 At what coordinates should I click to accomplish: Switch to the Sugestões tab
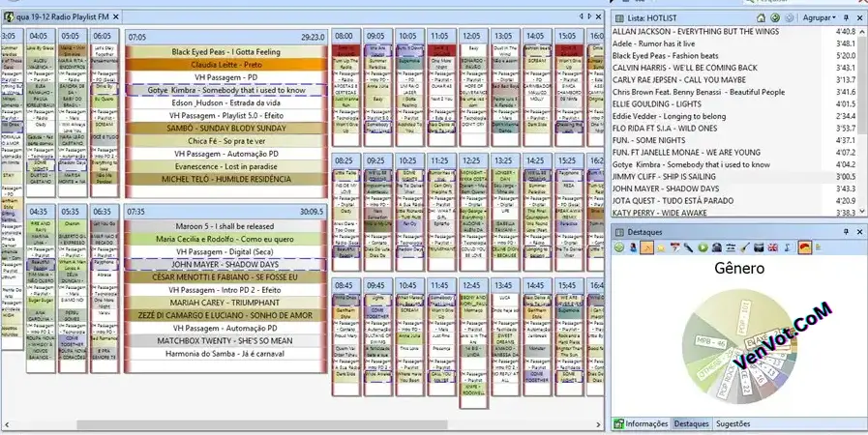(733, 424)
